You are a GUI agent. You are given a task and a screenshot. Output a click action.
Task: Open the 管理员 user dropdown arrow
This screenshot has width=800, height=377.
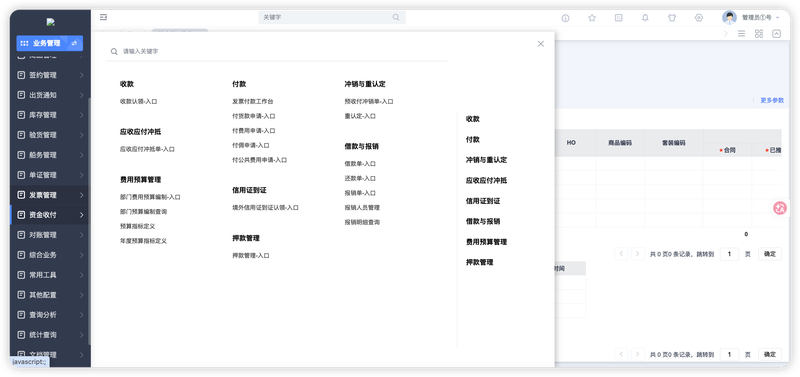coord(778,18)
